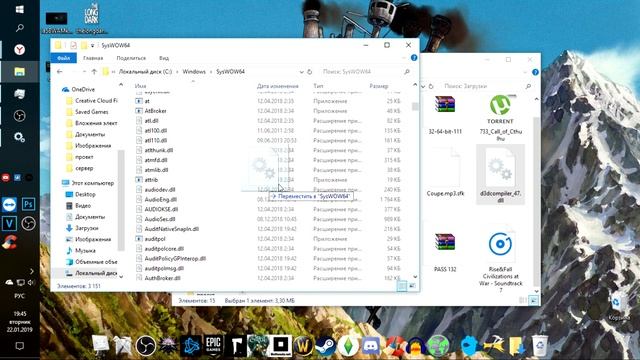
Task: Open the Поделиться ribbon tab
Action: (131, 58)
